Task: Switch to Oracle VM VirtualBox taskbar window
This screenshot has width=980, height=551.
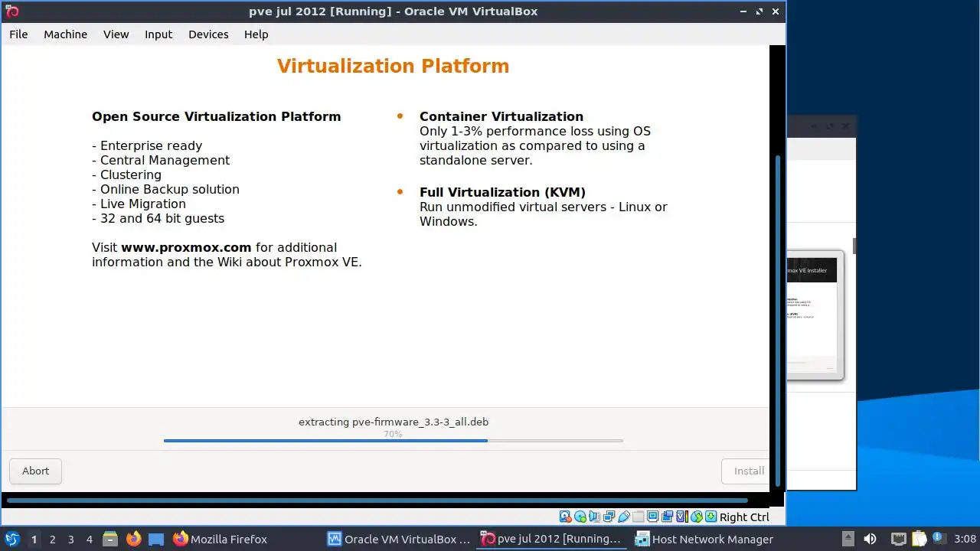Action: 399,539
